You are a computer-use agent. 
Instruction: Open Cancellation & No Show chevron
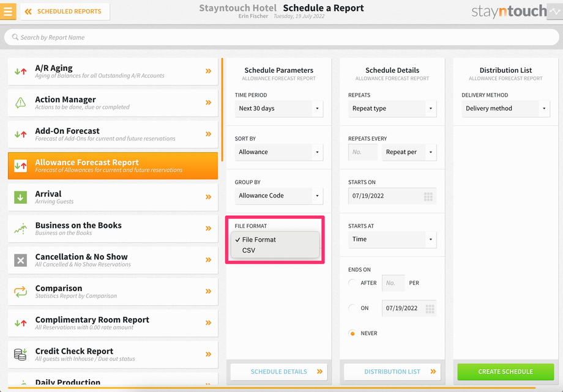point(208,260)
